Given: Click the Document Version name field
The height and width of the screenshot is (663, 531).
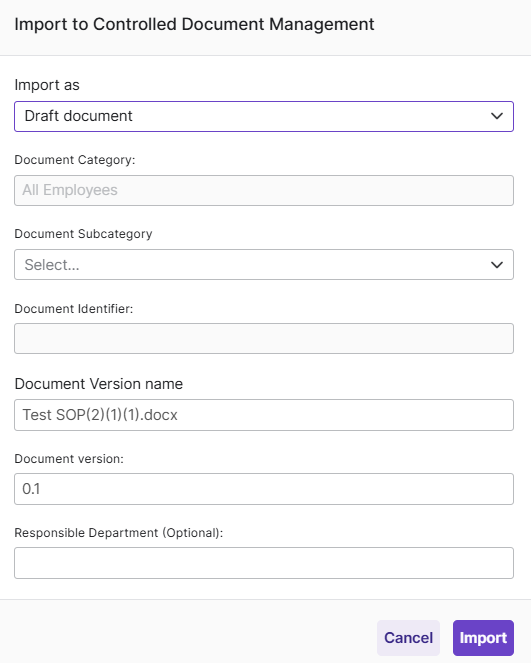Looking at the screenshot, I should (264, 415).
